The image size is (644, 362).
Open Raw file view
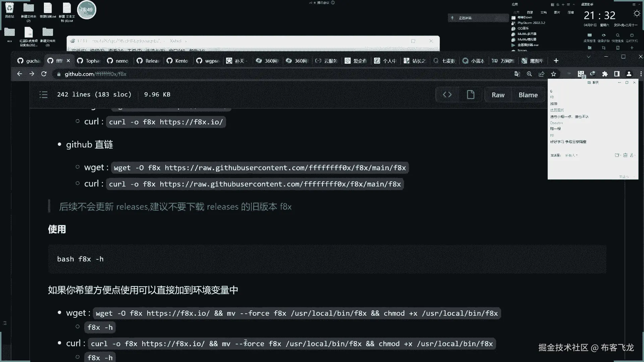point(498,95)
